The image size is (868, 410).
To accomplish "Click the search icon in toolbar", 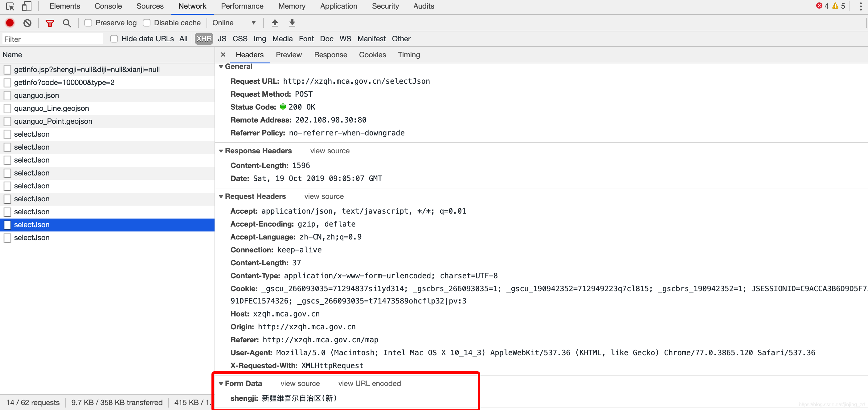I will pos(67,23).
